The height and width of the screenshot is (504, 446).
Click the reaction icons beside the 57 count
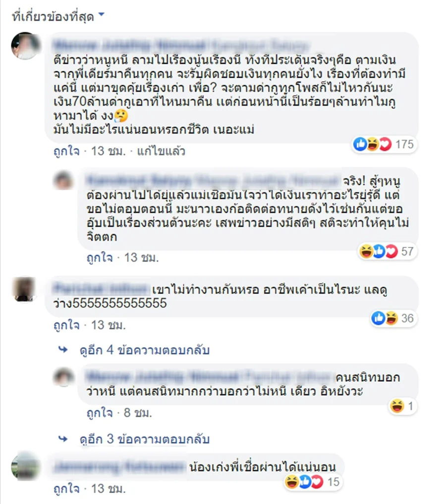[379, 252]
